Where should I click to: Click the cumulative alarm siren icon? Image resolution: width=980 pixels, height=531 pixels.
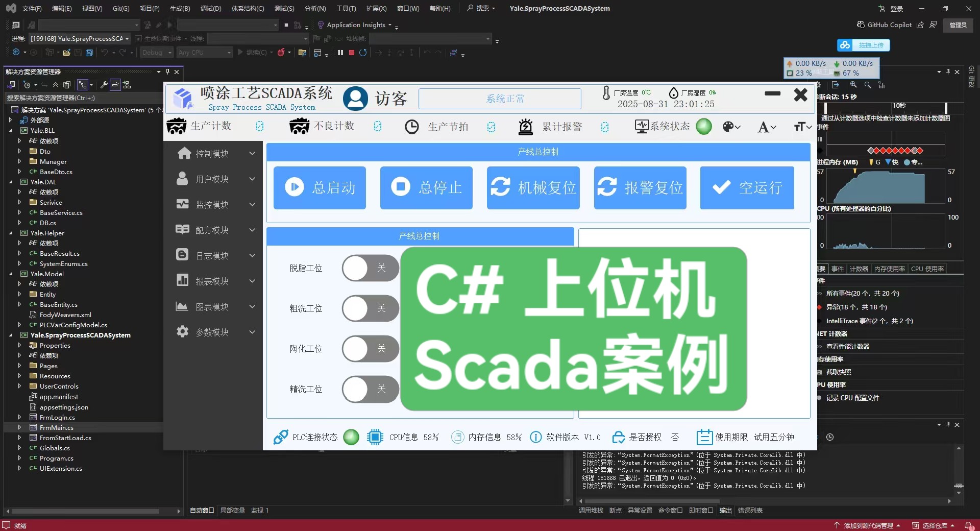coord(525,127)
